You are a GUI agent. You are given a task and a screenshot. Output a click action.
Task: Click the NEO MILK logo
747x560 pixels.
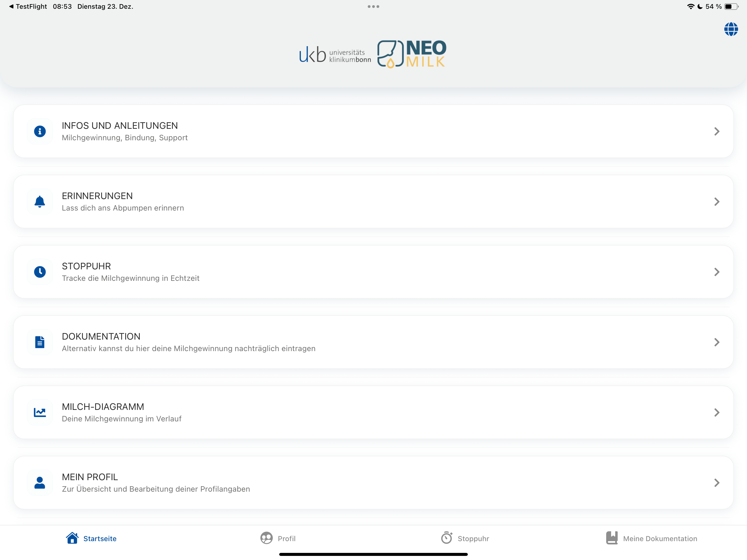click(x=412, y=54)
